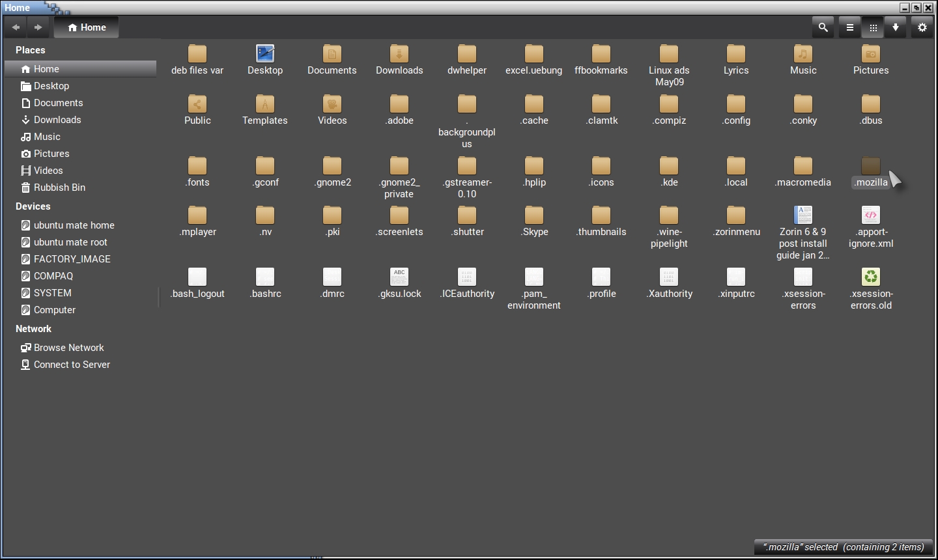Go back with the left arrow button
Image resolution: width=938 pixels, height=560 pixels.
[16, 27]
